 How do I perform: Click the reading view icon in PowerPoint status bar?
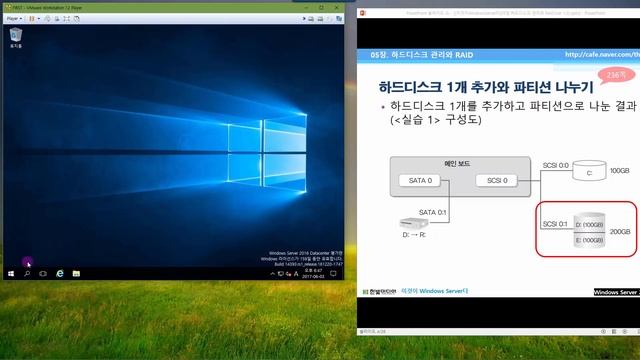(614, 331)
